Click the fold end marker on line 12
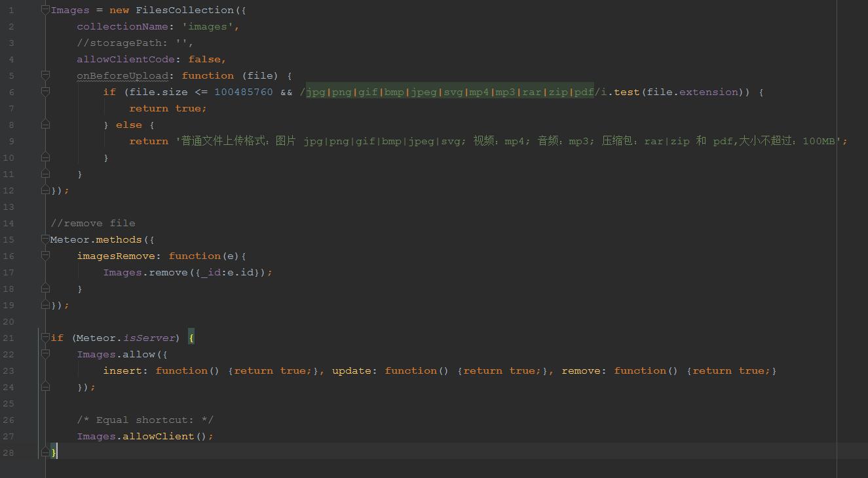The width and height of the screenshot is (868, 478). 45,190
